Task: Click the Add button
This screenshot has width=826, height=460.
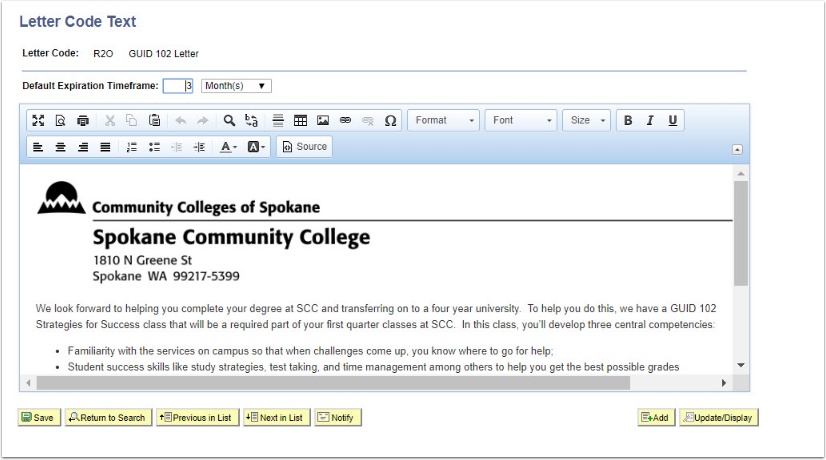Action: (656, 417)
